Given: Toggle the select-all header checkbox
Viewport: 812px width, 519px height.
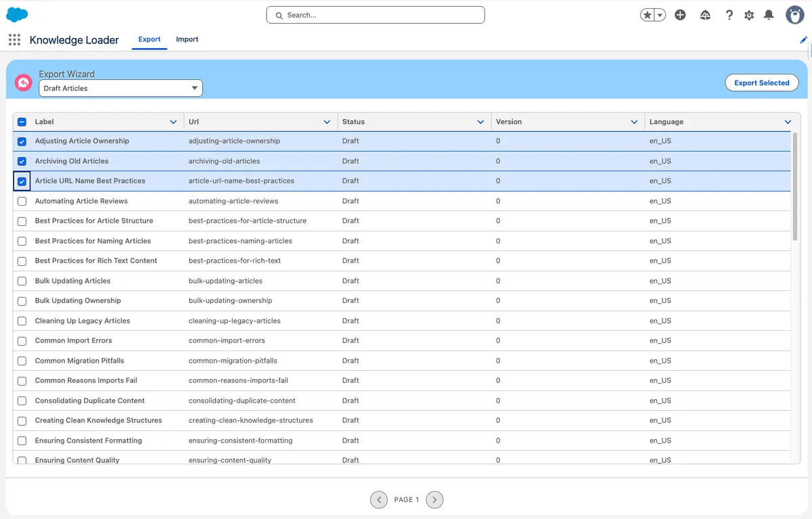Looking at the screenshot, I should [x=22, y=122].
